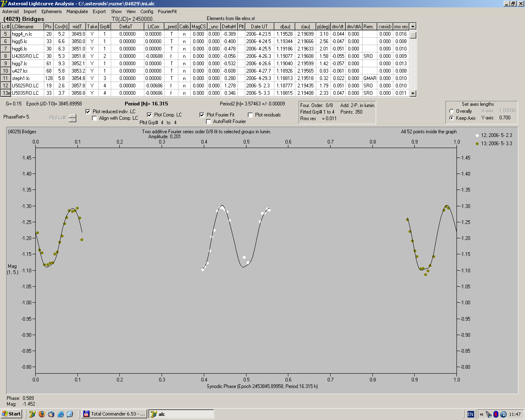Open the Export menu

[99, 11]
